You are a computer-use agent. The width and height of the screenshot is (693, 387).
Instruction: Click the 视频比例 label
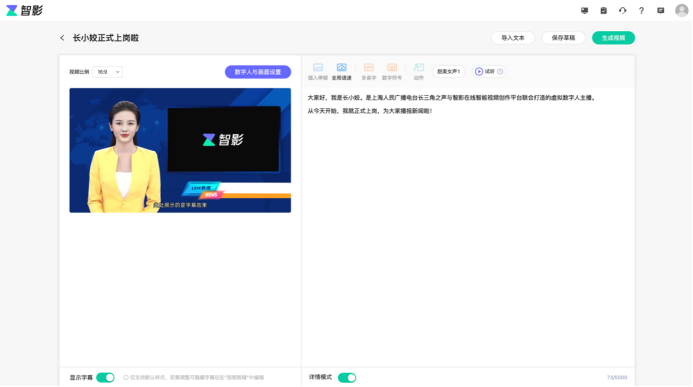(x=79, y=72)
